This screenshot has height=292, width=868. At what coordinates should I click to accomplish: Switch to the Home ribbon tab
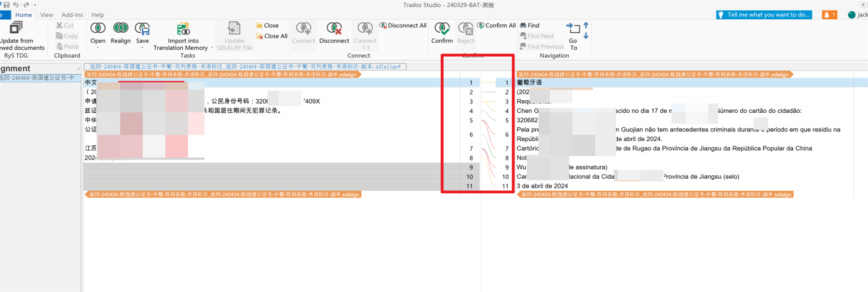click(x=24, y=15)
